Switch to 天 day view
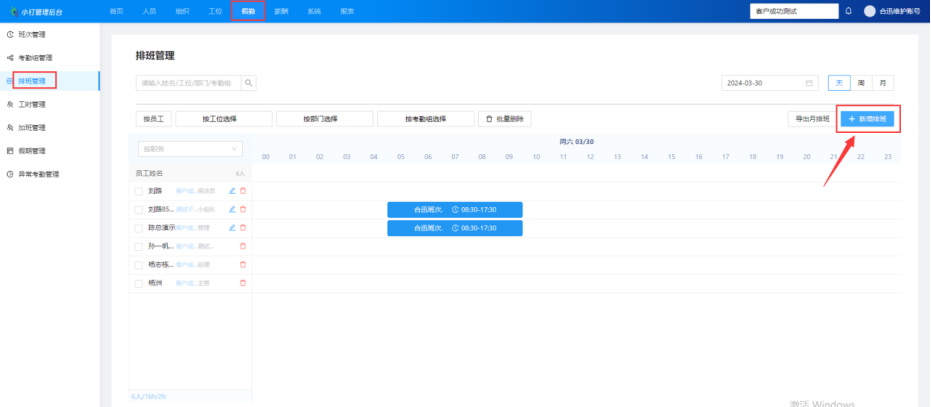This screenshot has width=931, height=407. pos(839,83)
